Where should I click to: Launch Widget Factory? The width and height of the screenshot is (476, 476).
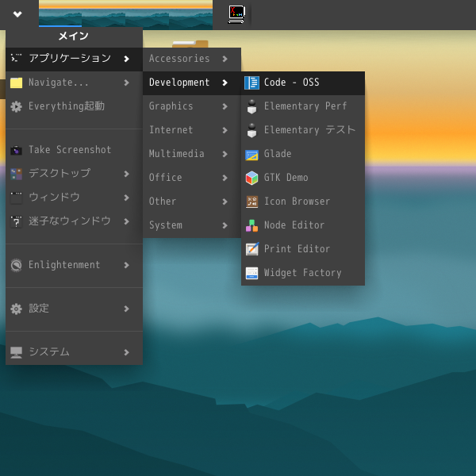(x=303, y=273)
